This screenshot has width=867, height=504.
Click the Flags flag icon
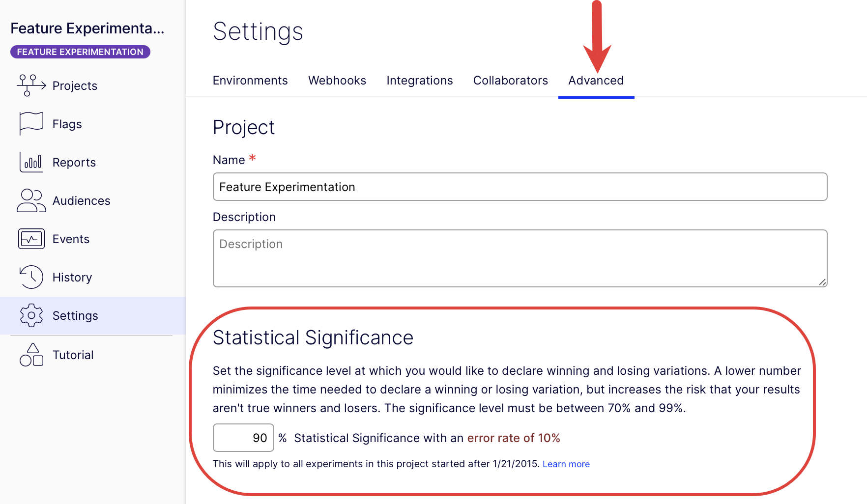tap(31, 124)
